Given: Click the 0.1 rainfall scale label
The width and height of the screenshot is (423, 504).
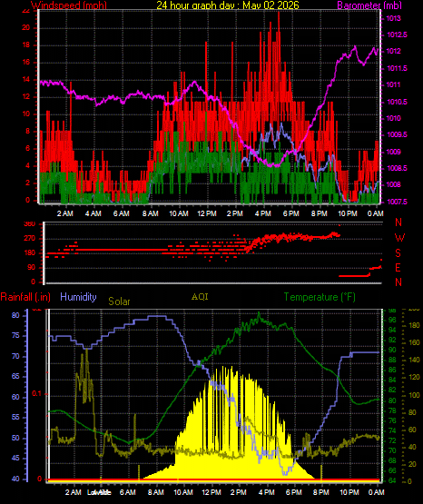Looking at the screenshot, I should pos(37,393).
